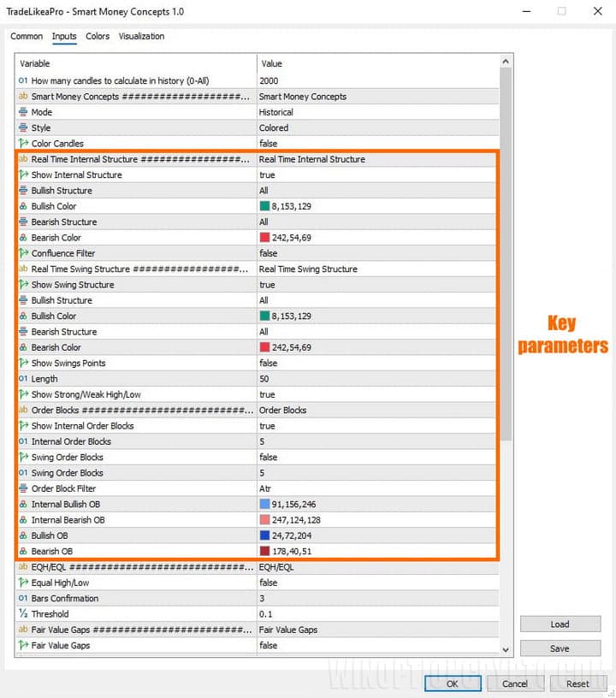
Task: Click the integer icon beside Length
Action: point(23,379)
